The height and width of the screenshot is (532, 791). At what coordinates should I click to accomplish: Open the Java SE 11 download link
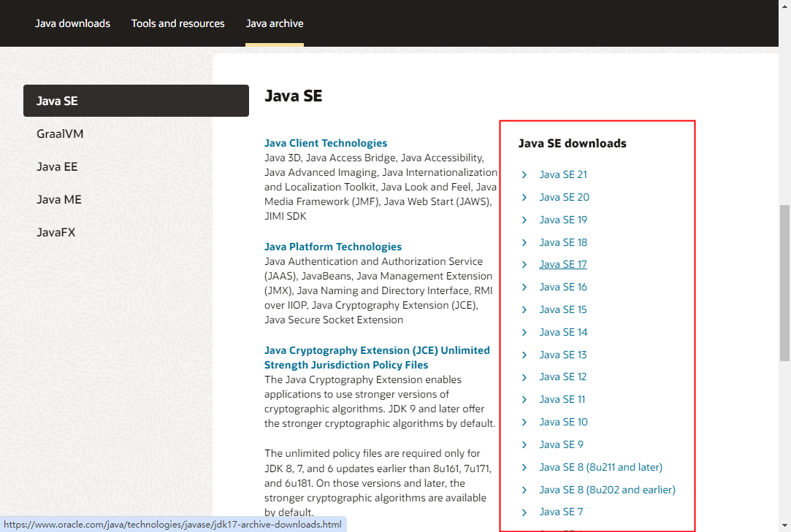tap(562, 399)
